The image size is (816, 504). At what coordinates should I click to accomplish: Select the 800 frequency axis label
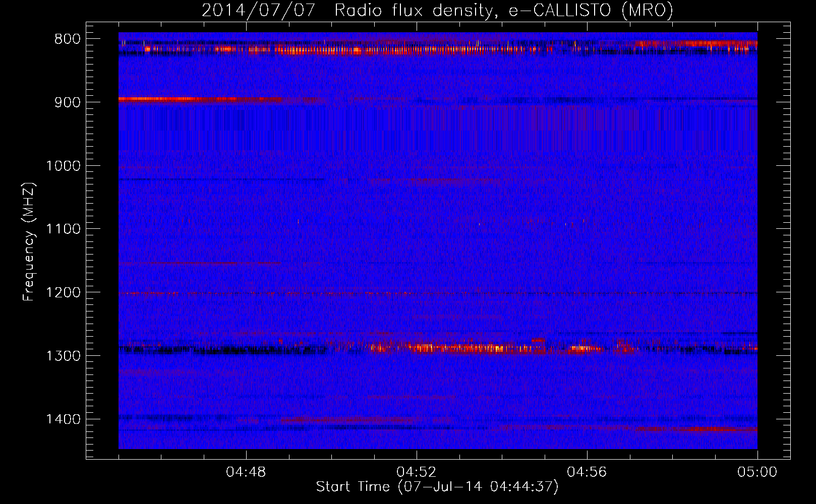tap(67, 39)
